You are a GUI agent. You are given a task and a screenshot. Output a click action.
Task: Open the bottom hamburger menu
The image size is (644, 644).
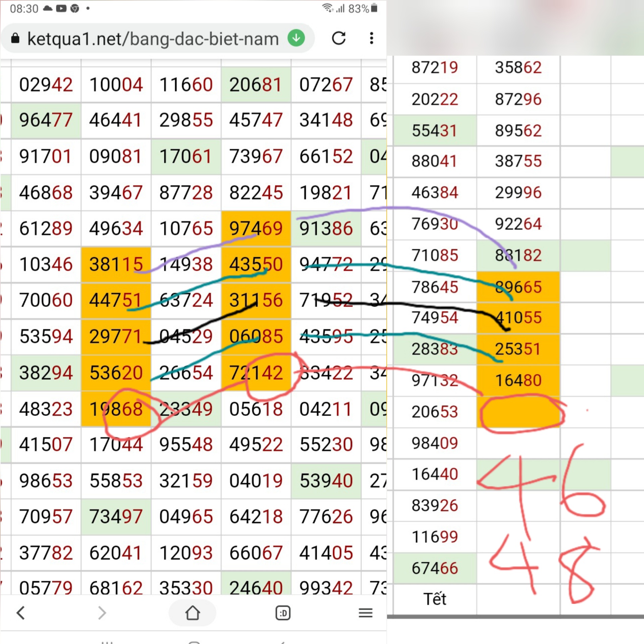(365, 613)
